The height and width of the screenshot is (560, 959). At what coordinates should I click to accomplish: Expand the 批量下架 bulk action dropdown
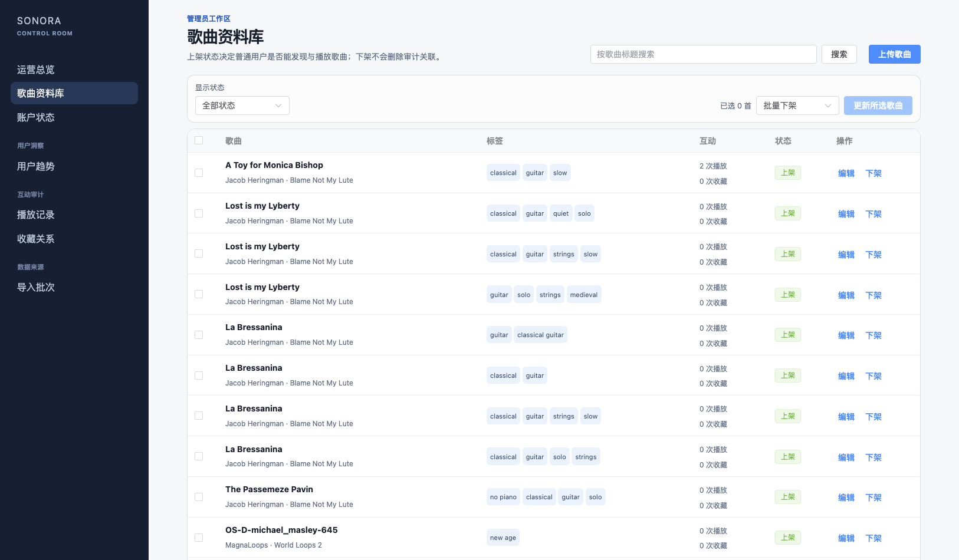[797, 106]
